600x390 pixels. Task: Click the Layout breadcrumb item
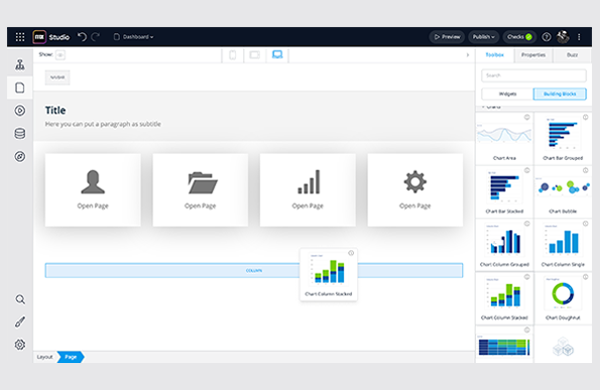click(x=45, y=357)
